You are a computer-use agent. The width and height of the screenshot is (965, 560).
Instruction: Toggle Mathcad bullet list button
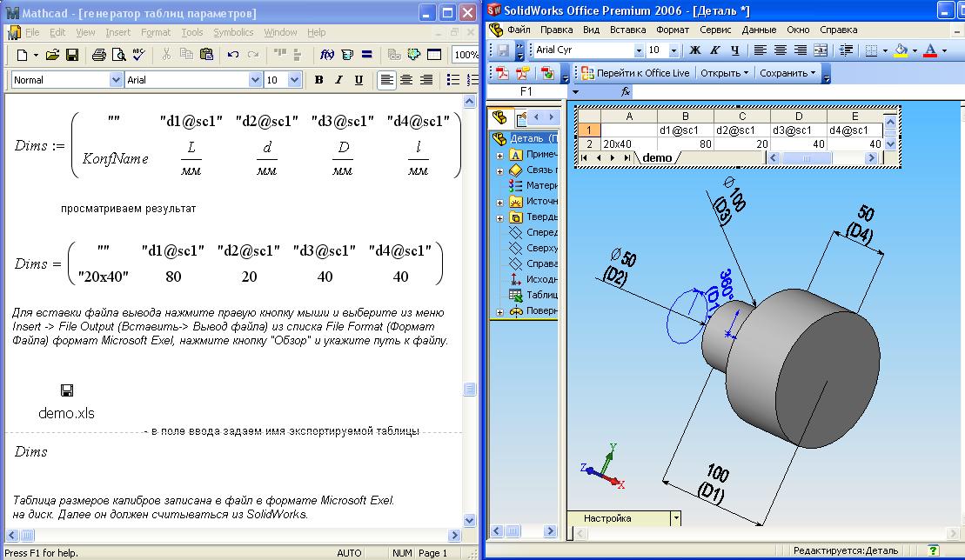coord(453,80)
